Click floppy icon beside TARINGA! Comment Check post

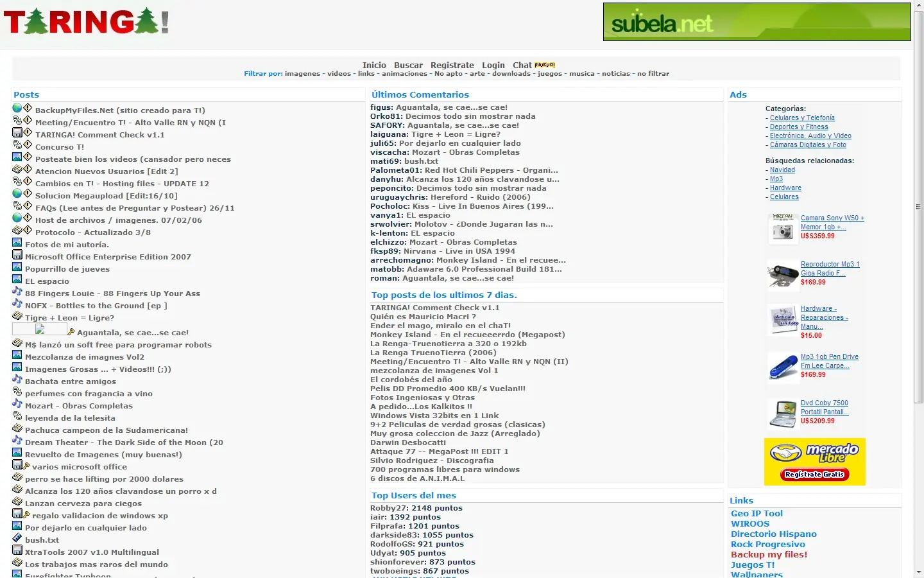pos(17,132)
